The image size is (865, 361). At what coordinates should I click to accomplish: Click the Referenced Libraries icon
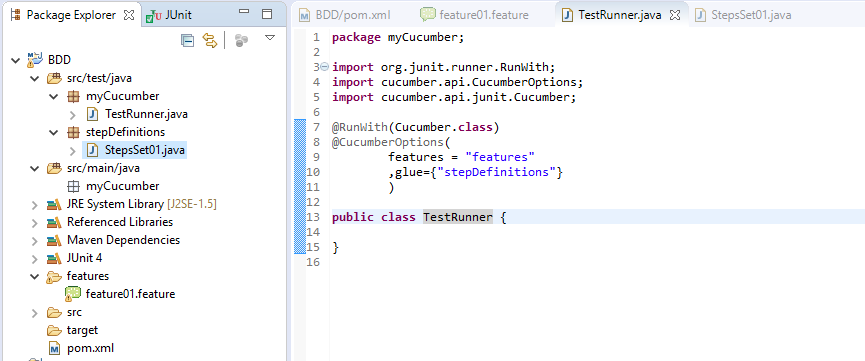(x=54, y=222)
